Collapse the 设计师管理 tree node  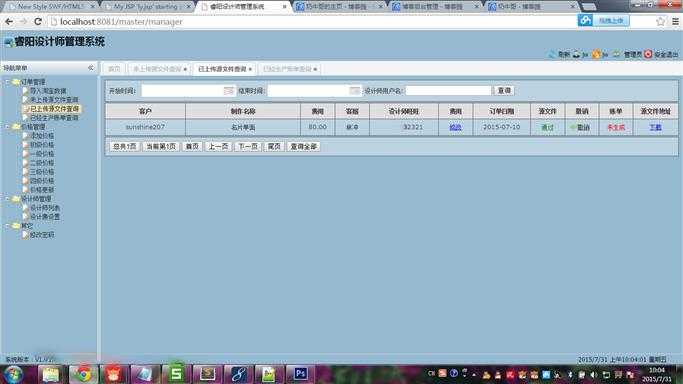7,199
